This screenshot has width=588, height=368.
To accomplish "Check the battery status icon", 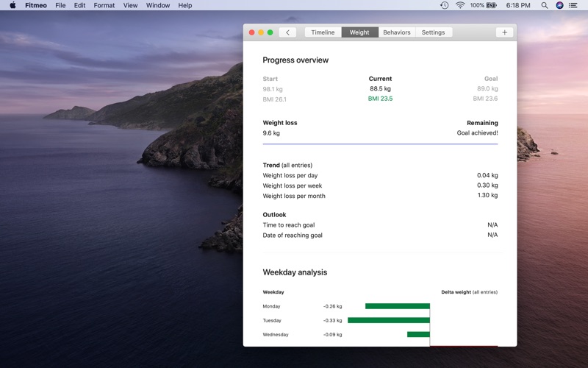I will tap(491, 5).
